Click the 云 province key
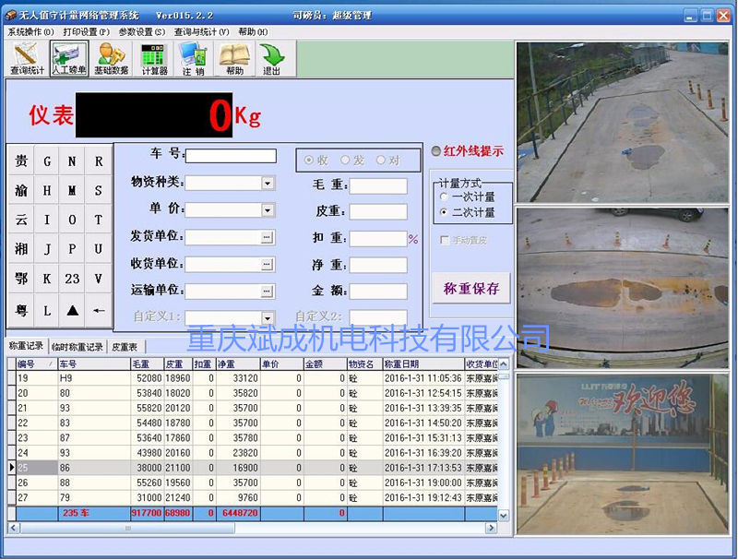This screenshot has width=738, height=560. 21,220
